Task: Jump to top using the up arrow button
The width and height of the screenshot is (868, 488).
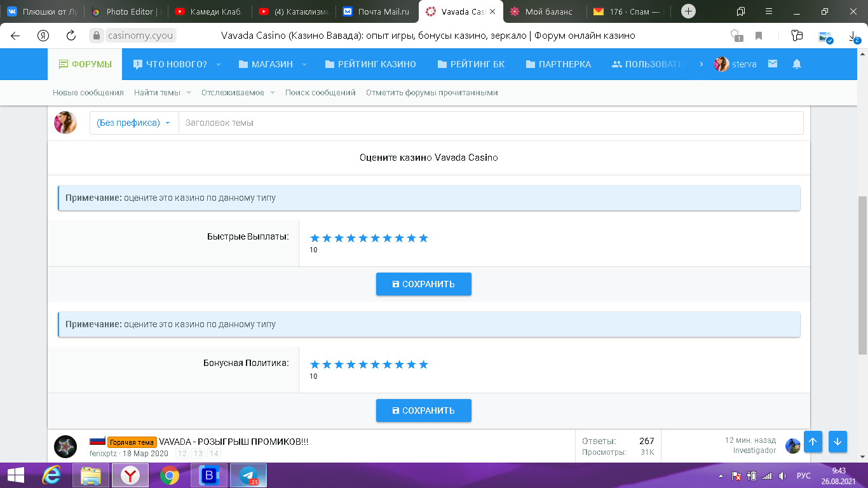Action: point(813,442)
